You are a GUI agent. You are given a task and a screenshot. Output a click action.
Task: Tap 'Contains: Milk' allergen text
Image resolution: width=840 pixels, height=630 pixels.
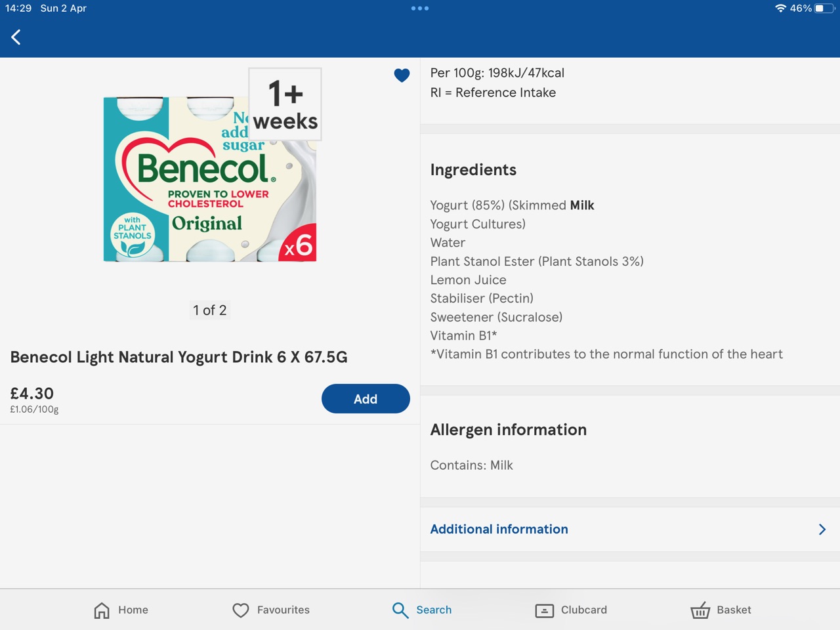pos(471,465)
